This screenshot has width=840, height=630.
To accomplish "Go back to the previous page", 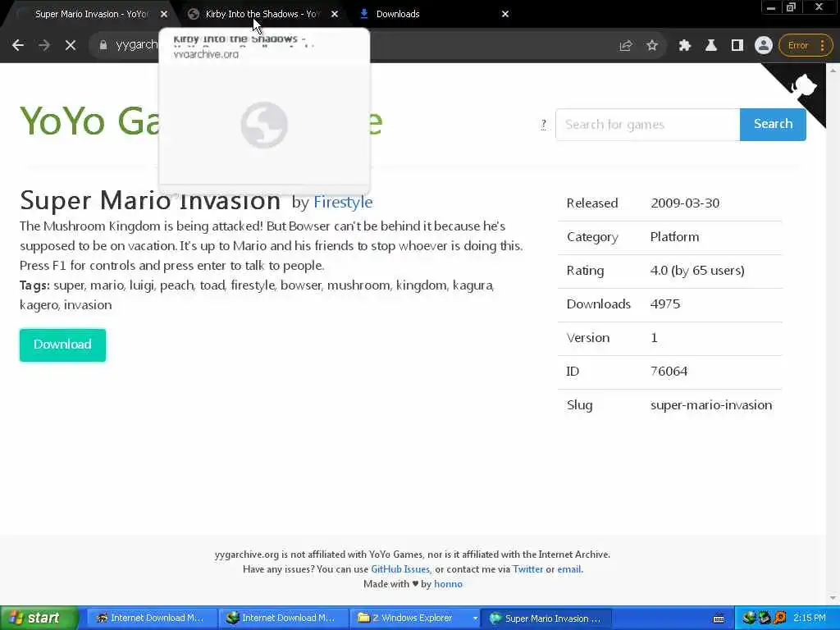I will click(18, 46).
